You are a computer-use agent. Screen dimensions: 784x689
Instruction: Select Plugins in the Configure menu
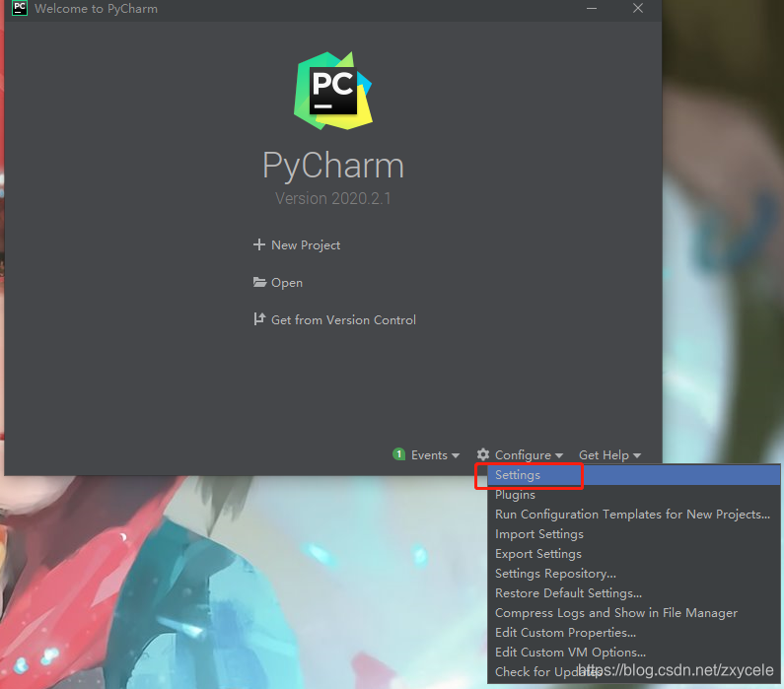633,495
